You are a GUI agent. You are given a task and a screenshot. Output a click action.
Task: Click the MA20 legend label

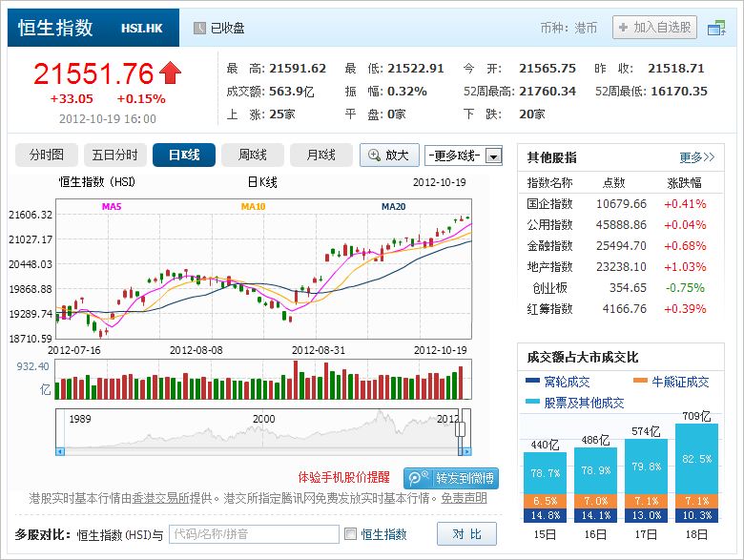[393, 206]
